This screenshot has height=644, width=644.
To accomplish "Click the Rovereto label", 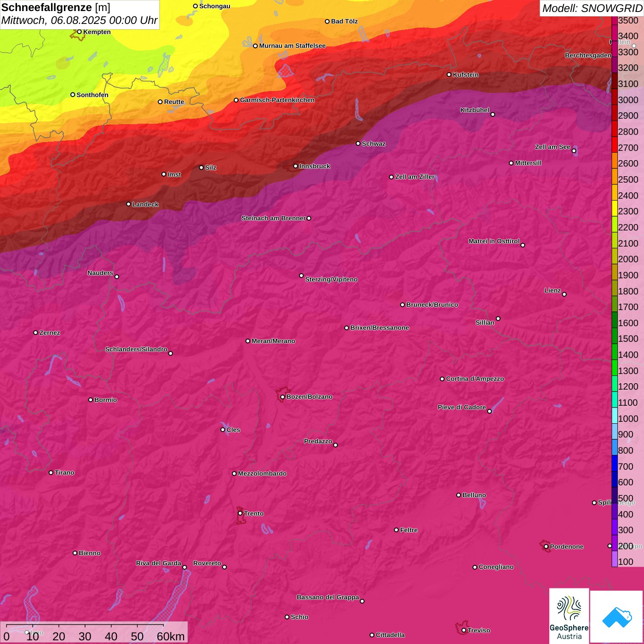I will tap(207, 563).
